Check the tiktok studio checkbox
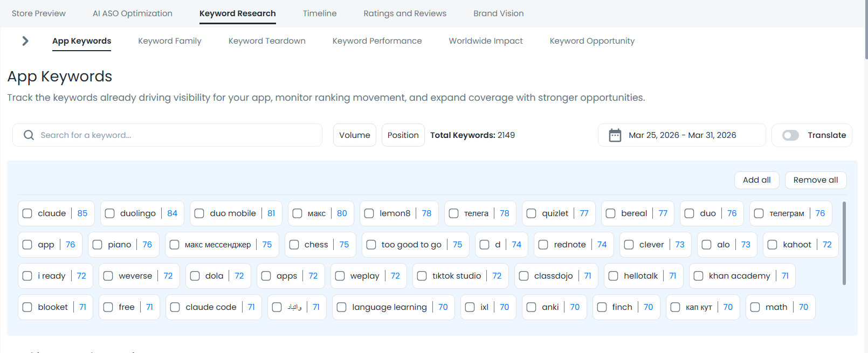 point(422,276)
